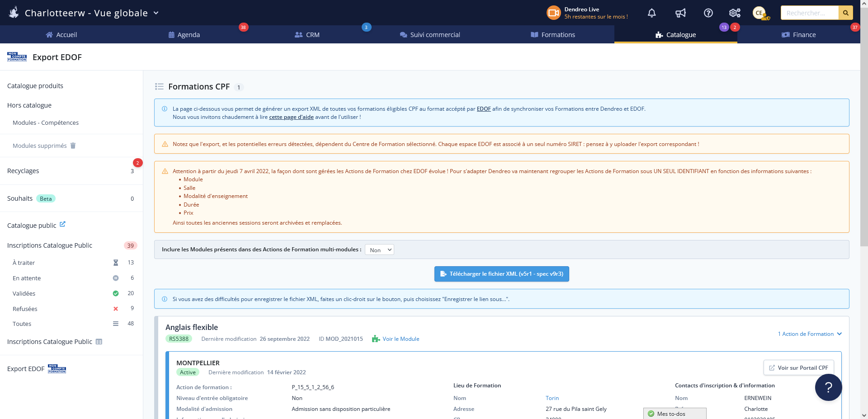This screenshot has width=868, height=419.
Task: Open the floating question mark help bubble
Action: 828,387
